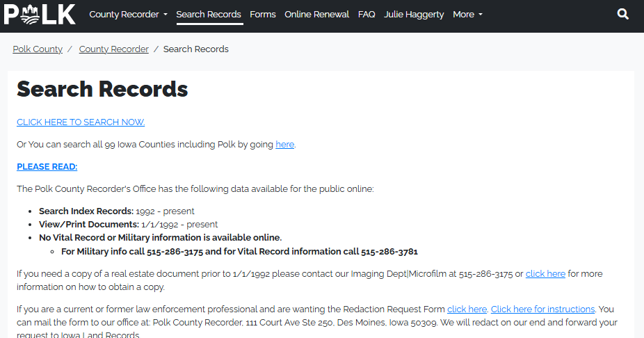Screen dimensions: 644x338
Task: Click the PLEASE READ link
Action: [47, 167]
